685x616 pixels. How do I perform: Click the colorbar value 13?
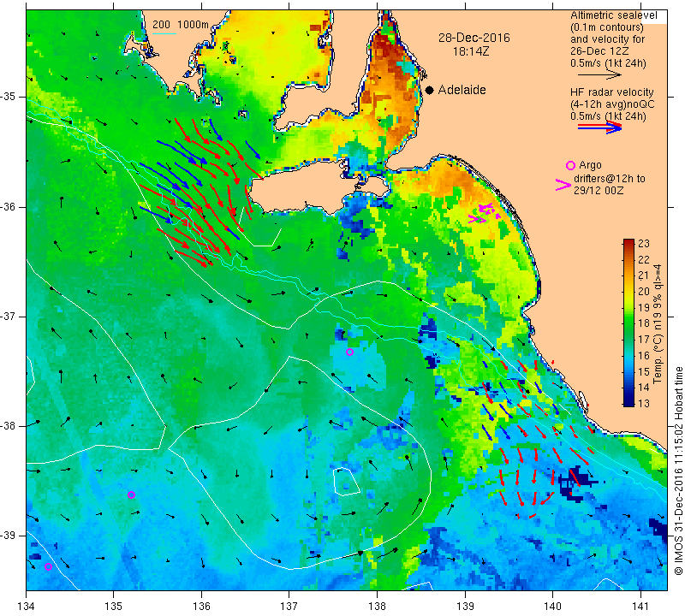[x=644, y=403]
